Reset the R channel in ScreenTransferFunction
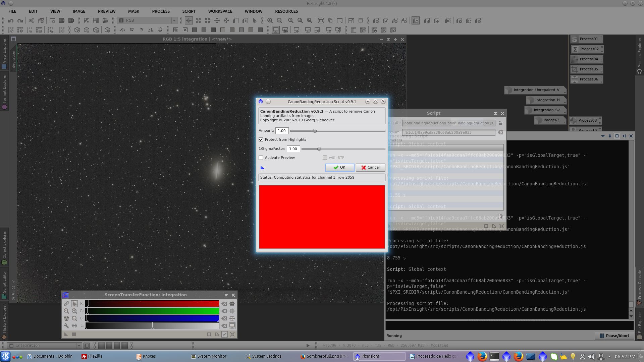The image size is (644, 362). (x=224, y=304)
